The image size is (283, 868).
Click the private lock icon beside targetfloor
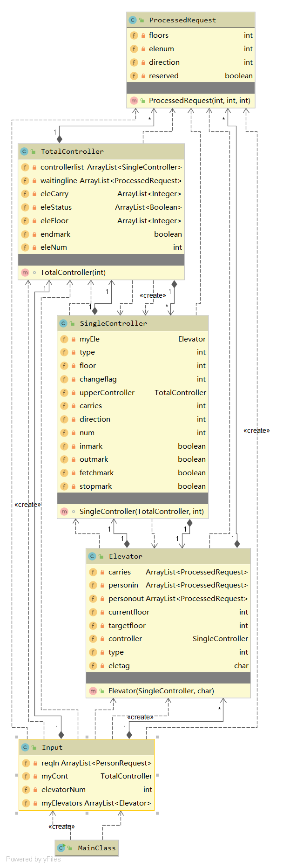[x=102, y=626]
